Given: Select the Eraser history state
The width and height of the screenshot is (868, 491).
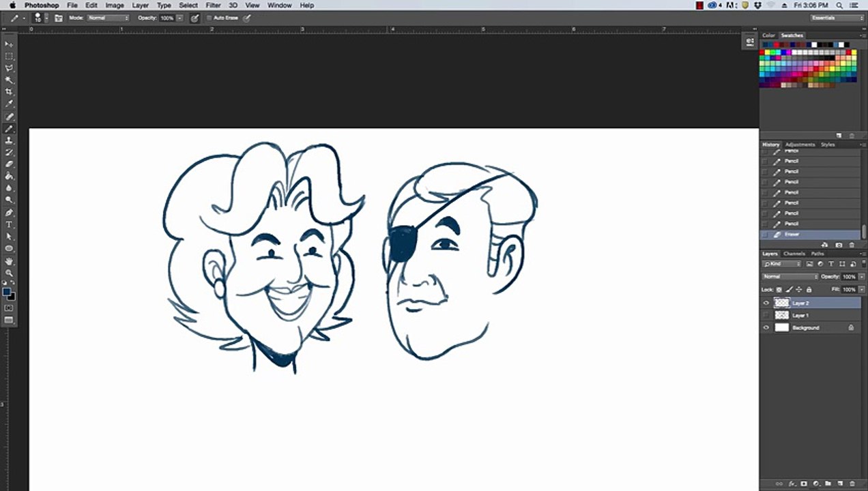Looking at the screenshot, I should click(810, 235).
